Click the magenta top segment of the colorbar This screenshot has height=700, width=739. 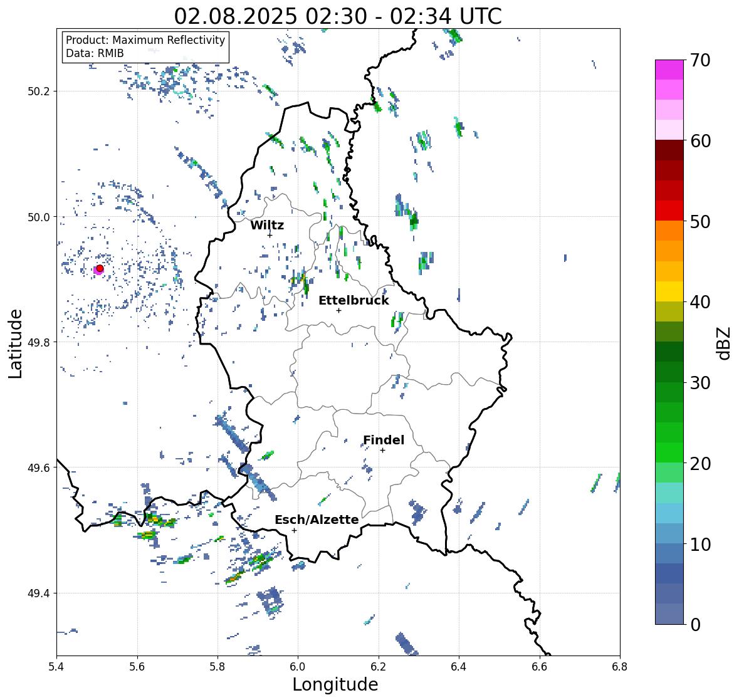coord(669,70)
